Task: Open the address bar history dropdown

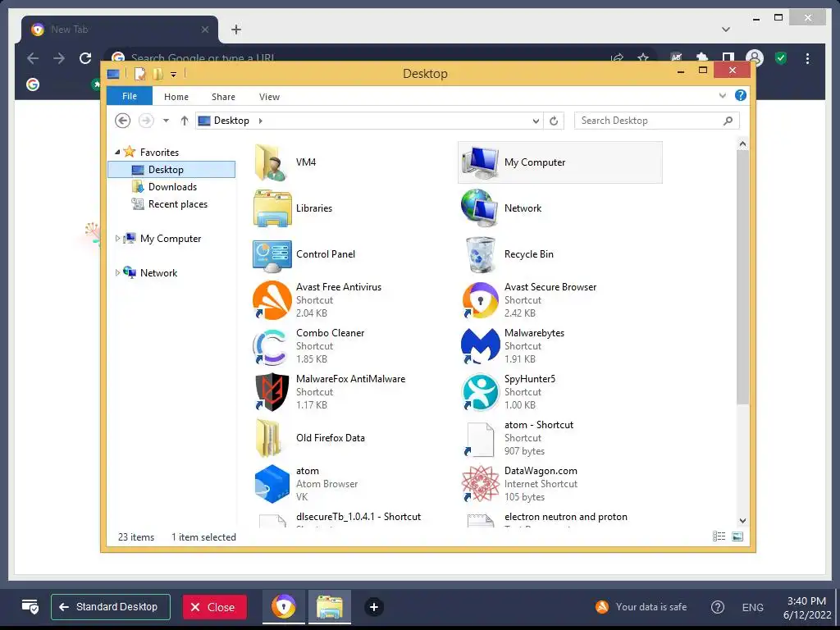Action: (536, 121)
